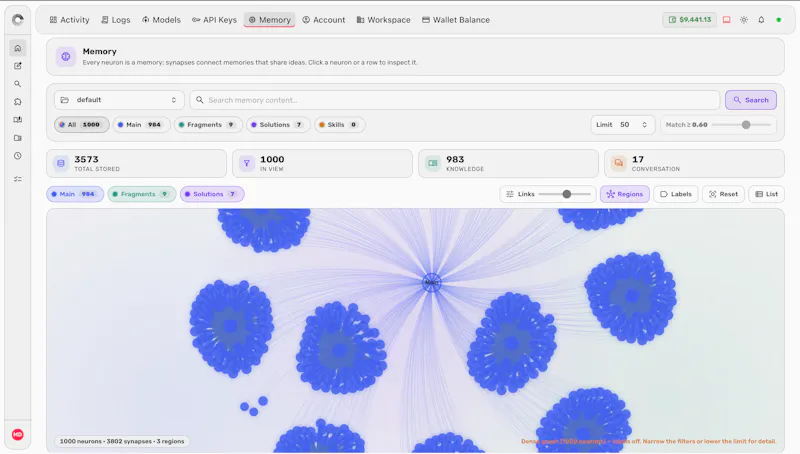Focus the Search memory content field
This screenshot has width=800, height=454.
(455, 100)
